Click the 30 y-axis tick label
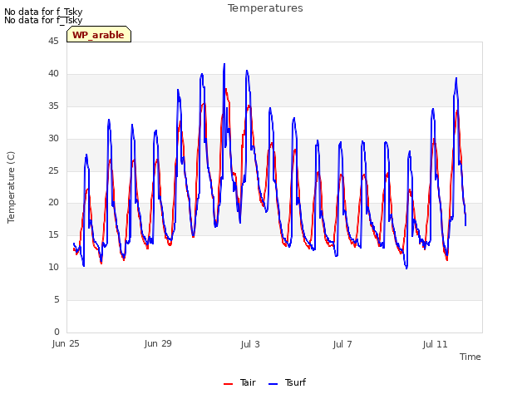 tap(53, 139)
